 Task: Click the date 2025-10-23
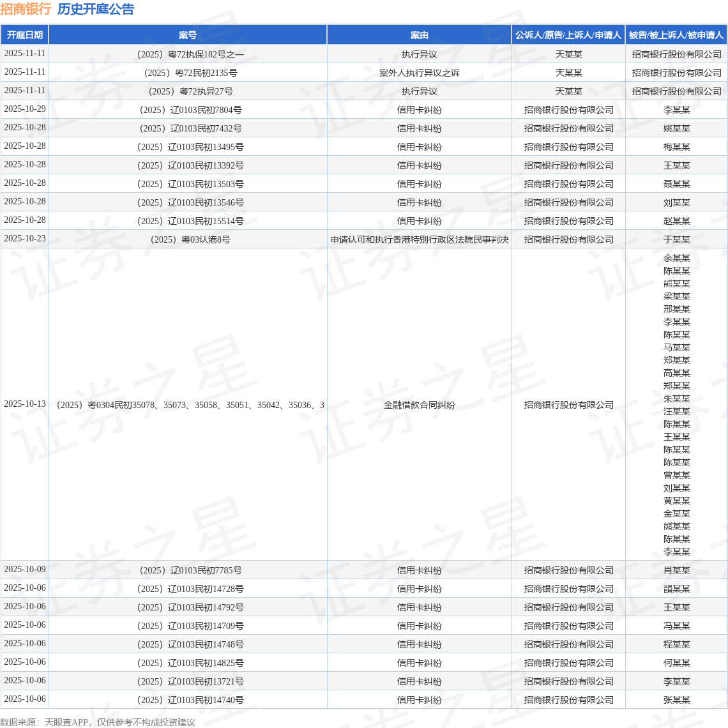[x=25, y=239]
